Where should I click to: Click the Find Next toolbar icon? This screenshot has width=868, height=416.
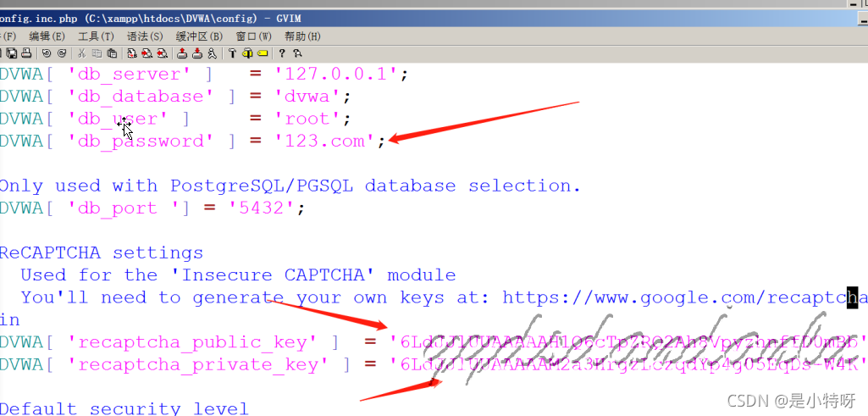click(147, 53)
